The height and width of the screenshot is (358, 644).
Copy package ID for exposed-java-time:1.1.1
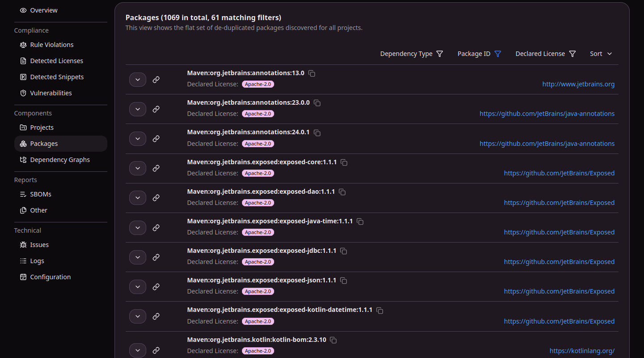click(360, 222)
